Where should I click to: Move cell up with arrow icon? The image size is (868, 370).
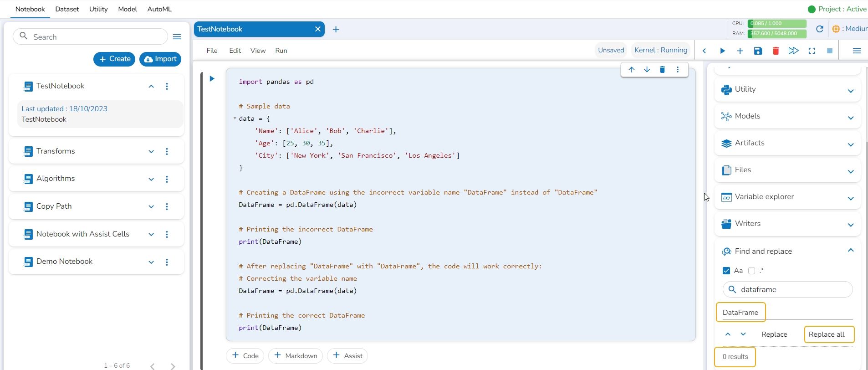pos(632,70)
